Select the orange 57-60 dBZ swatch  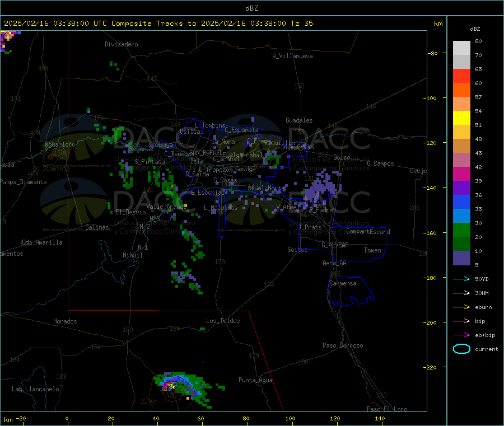click(x=461, y=90)
